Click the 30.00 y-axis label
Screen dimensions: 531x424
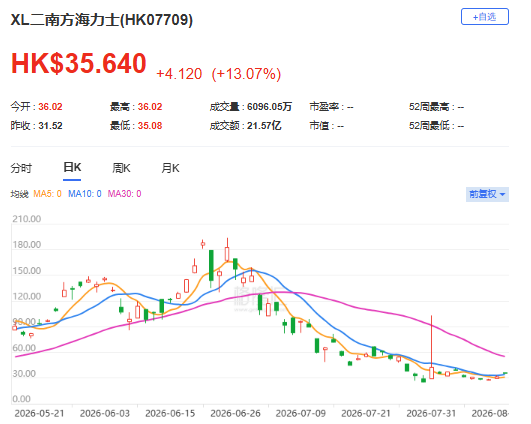pos(24,374)
